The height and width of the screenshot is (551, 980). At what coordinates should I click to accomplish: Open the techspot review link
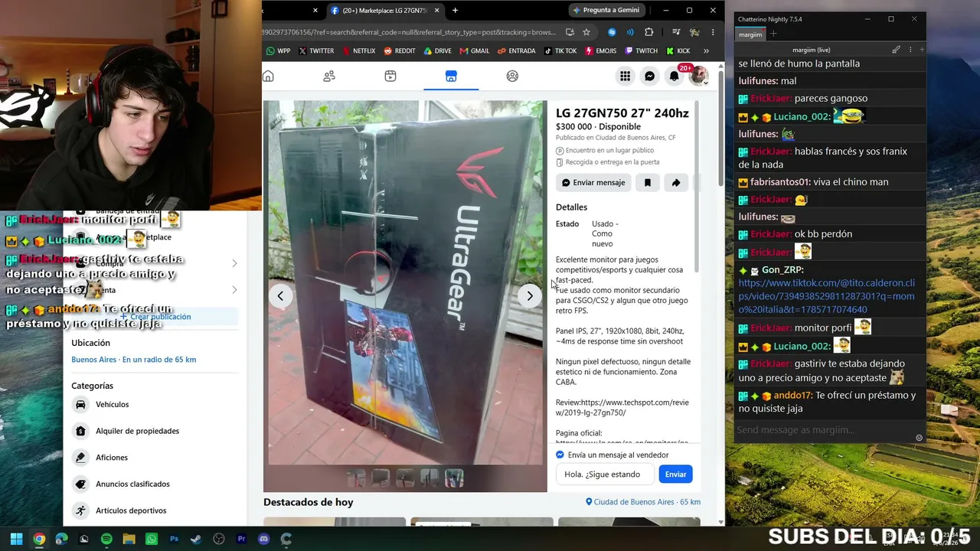[x=622, y=407]
